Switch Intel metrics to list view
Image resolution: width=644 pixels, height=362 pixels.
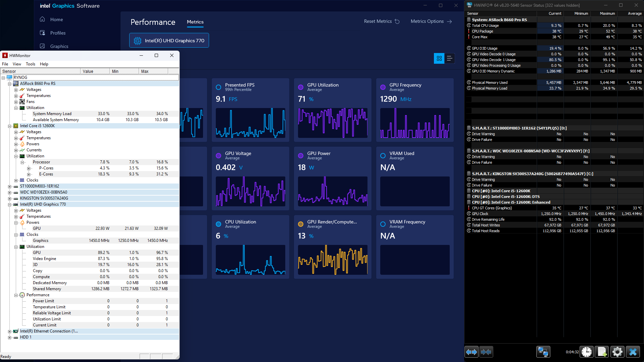(450, 58)
